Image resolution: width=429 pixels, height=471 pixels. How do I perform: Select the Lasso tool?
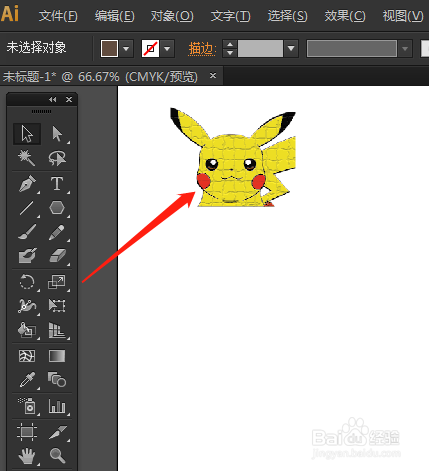click(x=57, y=158)
